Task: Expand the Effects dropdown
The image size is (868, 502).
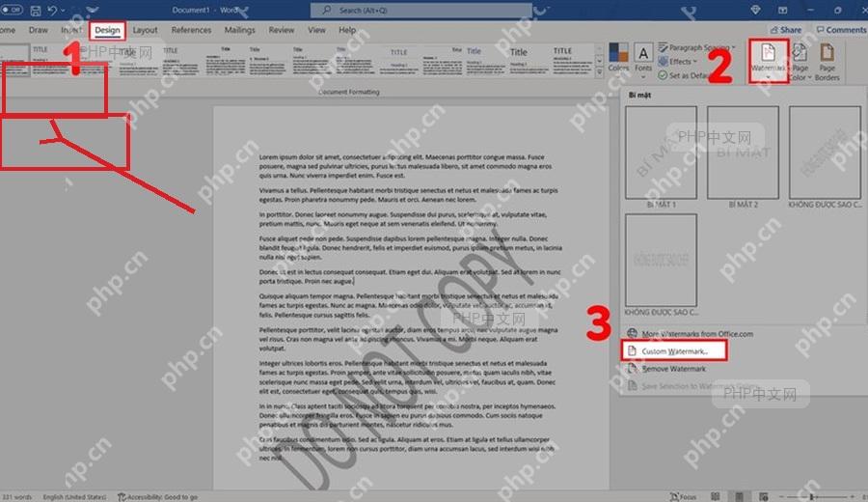Action: [678, 62]
